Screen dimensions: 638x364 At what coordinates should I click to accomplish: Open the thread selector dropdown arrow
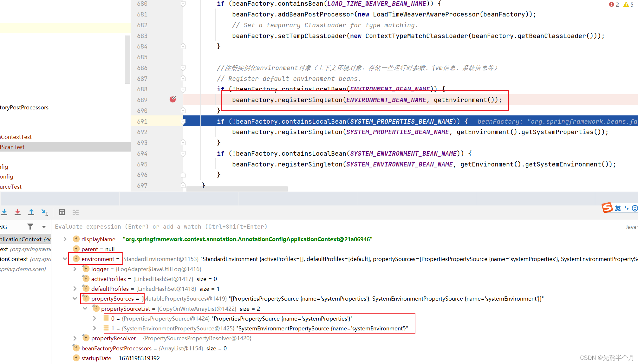pos(44,226)
